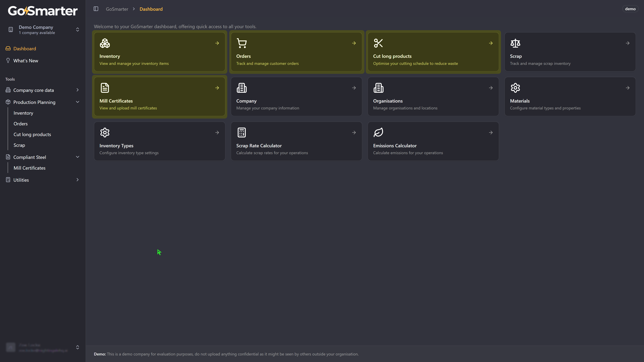Click the demo badge in header
The height and width of the screenshot is (362, 644).
[x=630, y=9]
